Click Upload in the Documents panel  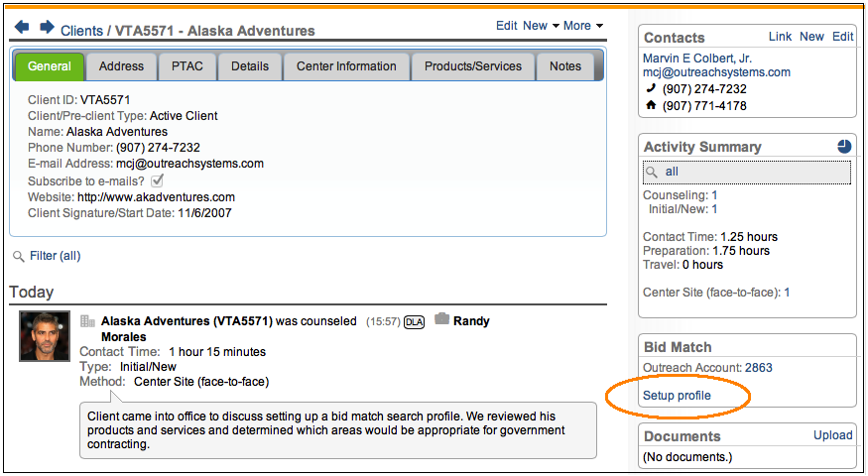(832, 435)
